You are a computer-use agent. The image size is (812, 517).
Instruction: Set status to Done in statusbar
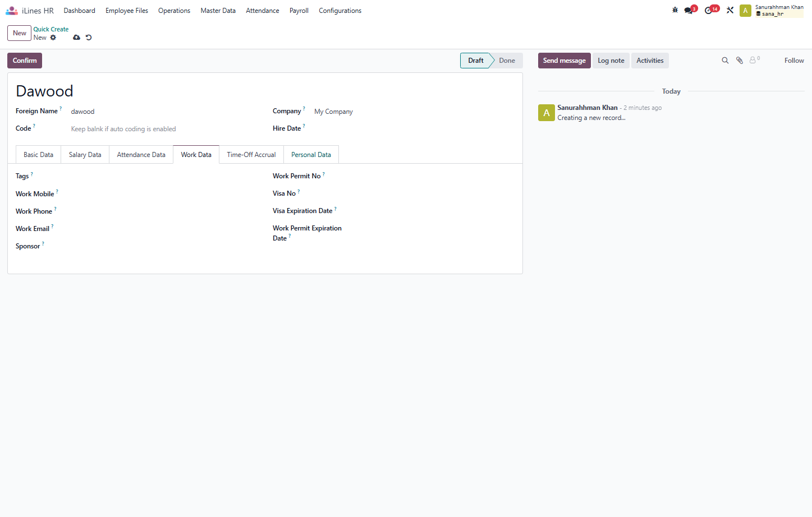[x=507, y=61]
